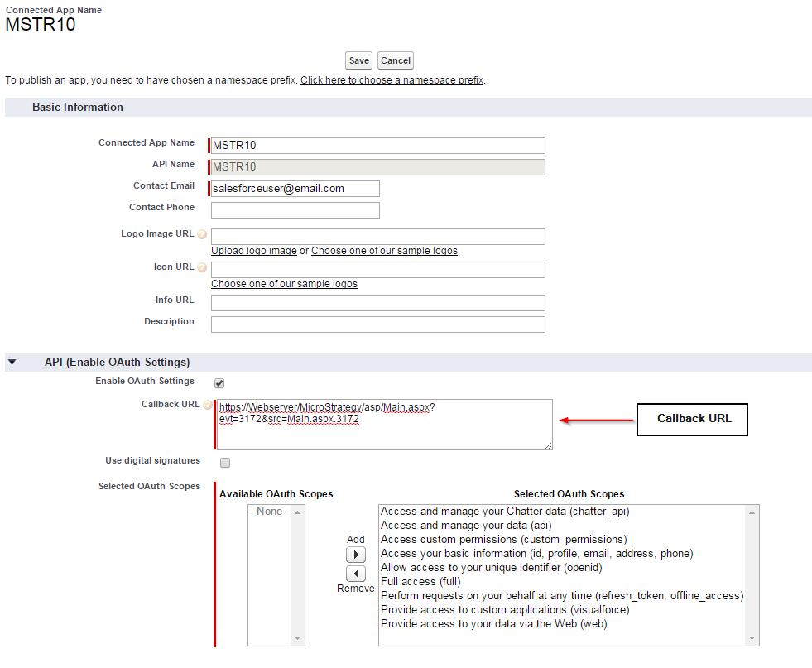This screenshot has height=668, width=812.
Task: Click the Info URL field
Action: tap(378, 303)
